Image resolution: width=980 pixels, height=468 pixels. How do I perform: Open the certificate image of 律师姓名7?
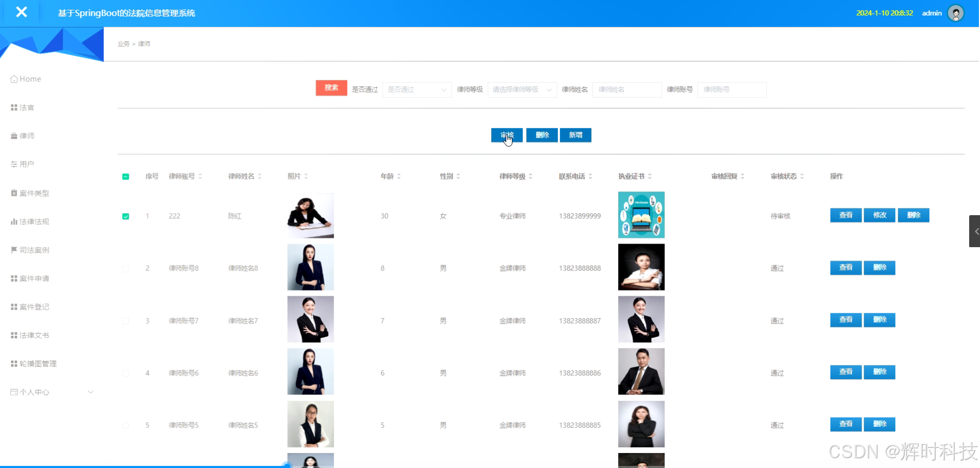(641, 319)
